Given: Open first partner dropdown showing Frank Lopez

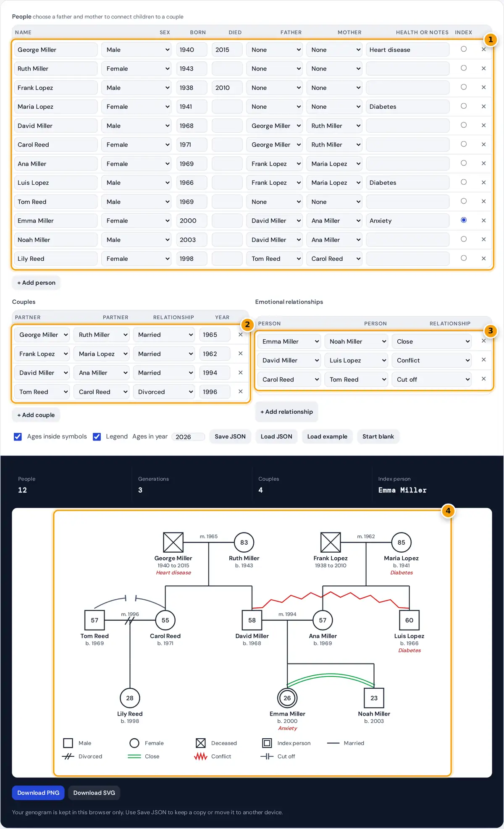Looking at the screenshot, I should (42, 354).
